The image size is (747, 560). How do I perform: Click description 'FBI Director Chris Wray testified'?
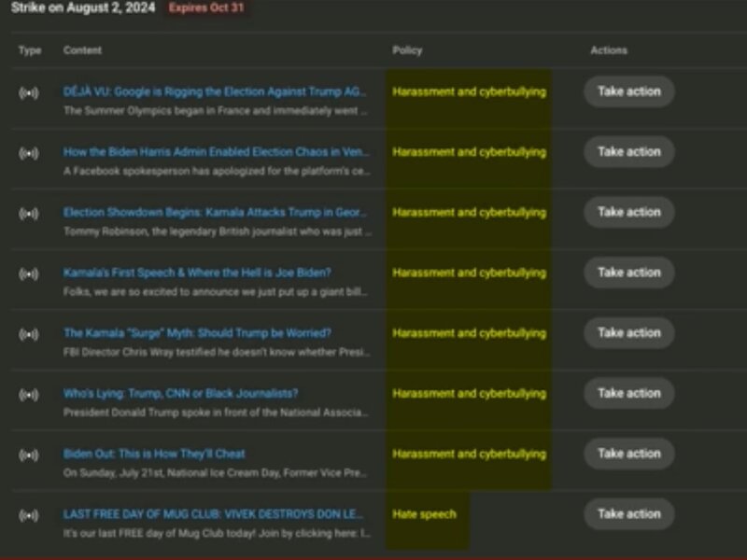tap(217, 353)
